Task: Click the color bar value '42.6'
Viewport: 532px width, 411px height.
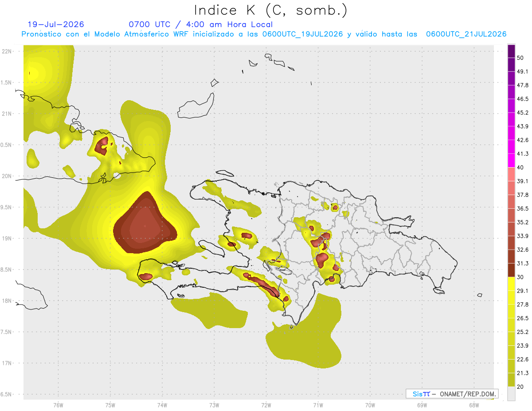Action: tap(523, 140)
